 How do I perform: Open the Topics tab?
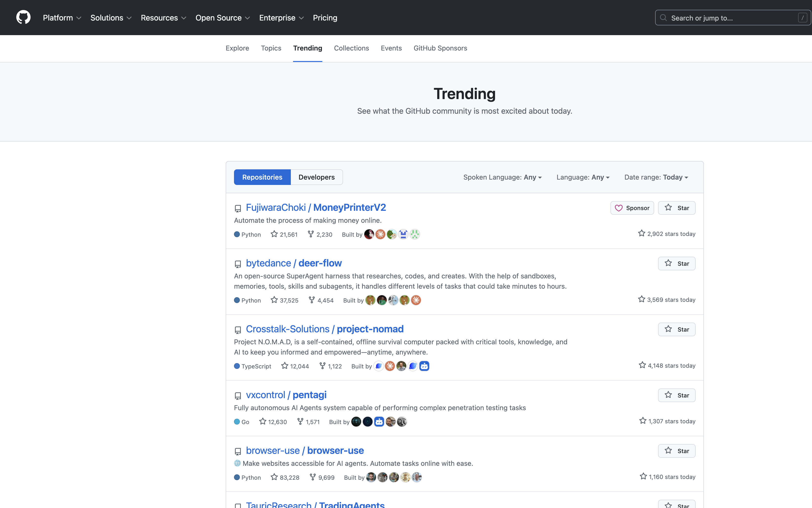coord(271,48)
